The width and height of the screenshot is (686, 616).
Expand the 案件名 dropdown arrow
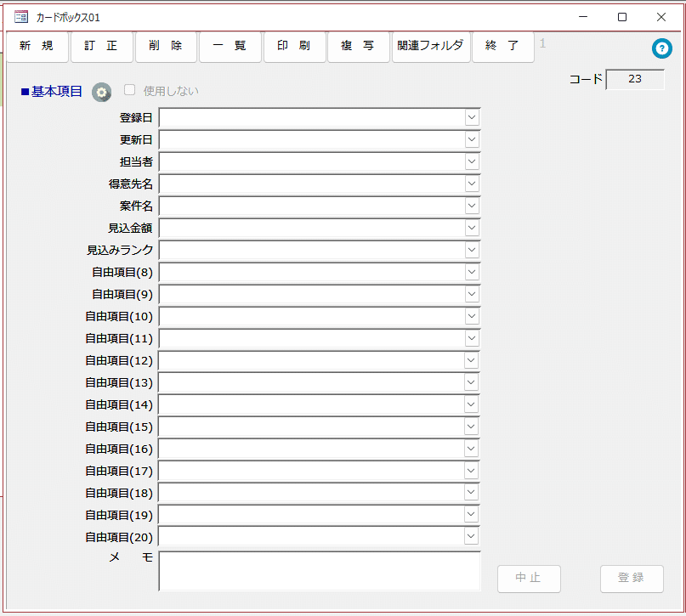pos(472,206)
